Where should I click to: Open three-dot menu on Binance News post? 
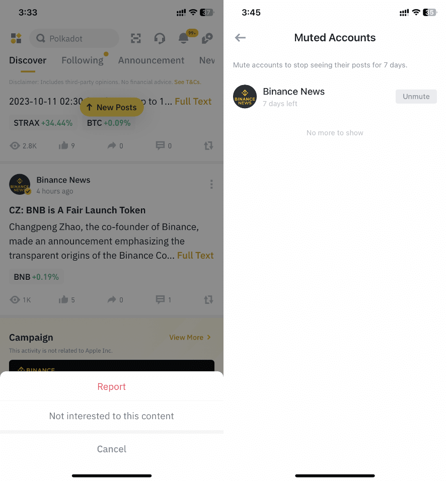(211, 184)
